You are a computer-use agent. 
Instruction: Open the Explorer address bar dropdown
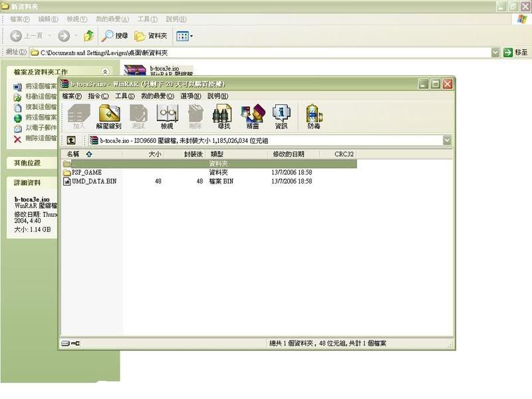click(495, 52)
